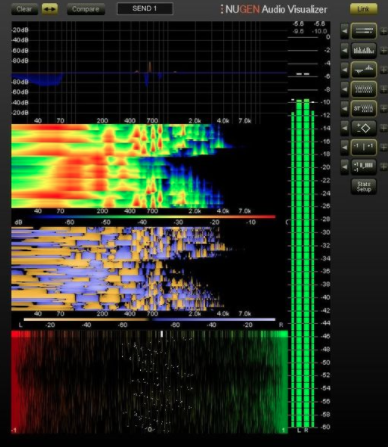Viewport: 388px width, 447px height.
Task: Click left arrow beside spectrogram button
Action: [345, 89]
